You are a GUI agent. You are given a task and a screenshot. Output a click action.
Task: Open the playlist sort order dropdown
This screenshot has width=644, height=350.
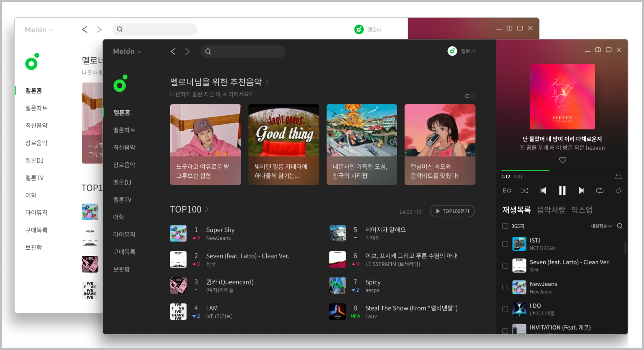601,226
